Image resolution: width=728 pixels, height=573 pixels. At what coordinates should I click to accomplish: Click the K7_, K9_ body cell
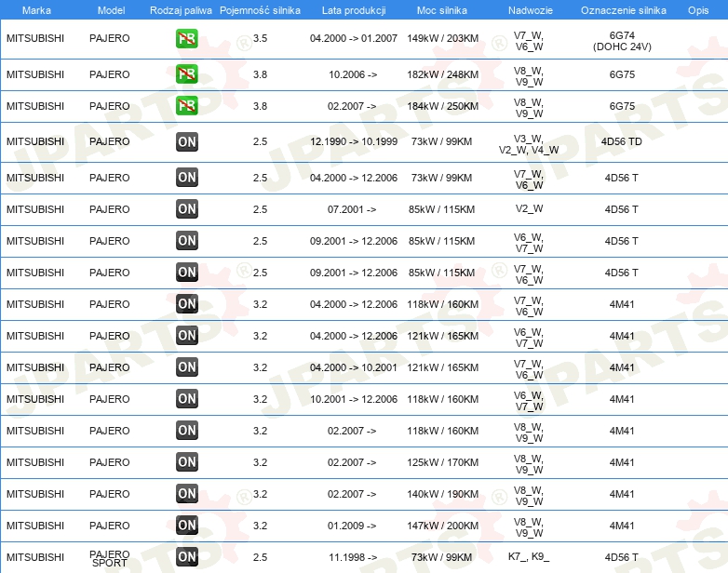(x=529, y=557)
